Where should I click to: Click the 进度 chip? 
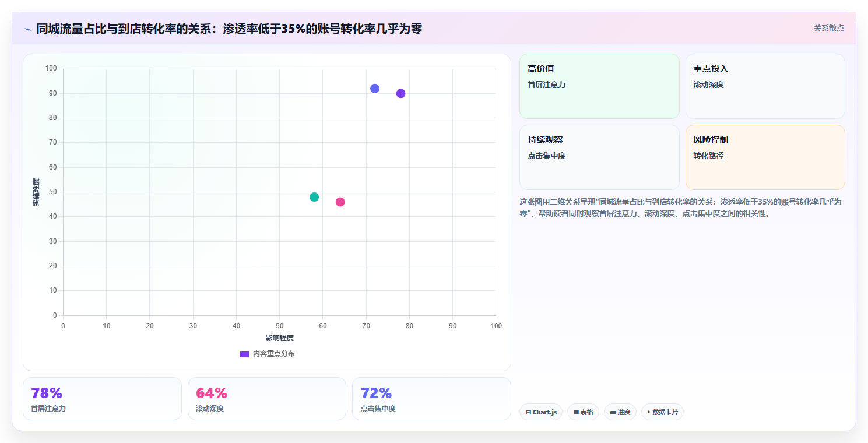point(620,412)
